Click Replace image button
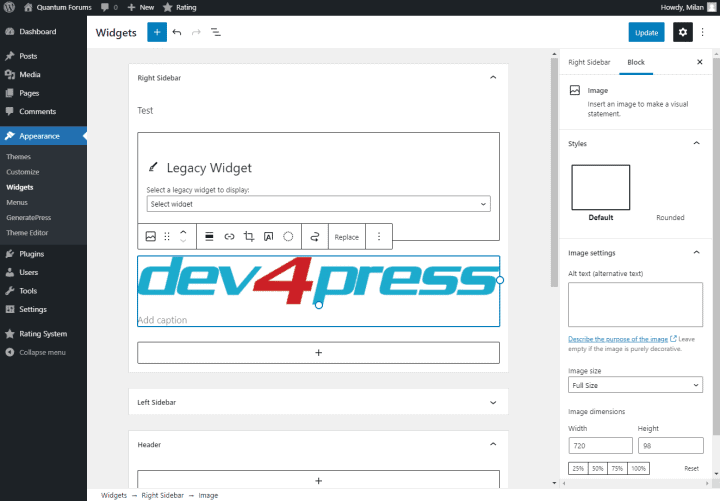This screenshot has height=501, width=720. click(x=347, y=237)
